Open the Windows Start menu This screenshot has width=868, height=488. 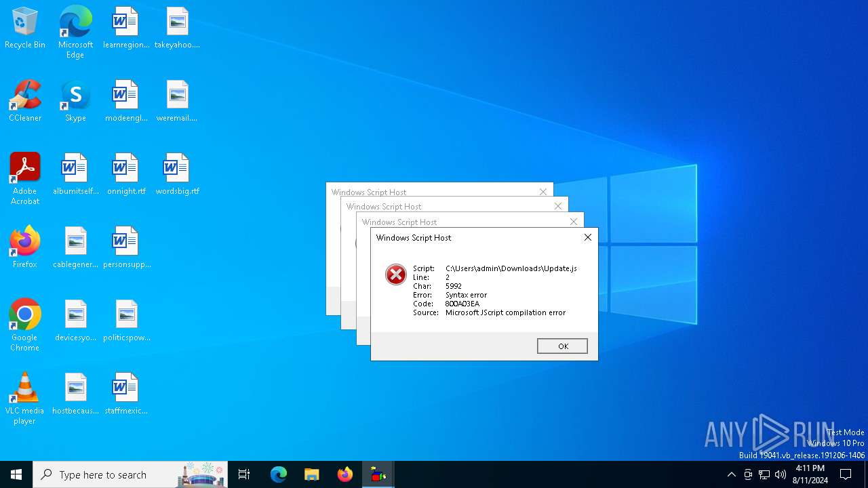click(x=16, y=474)
